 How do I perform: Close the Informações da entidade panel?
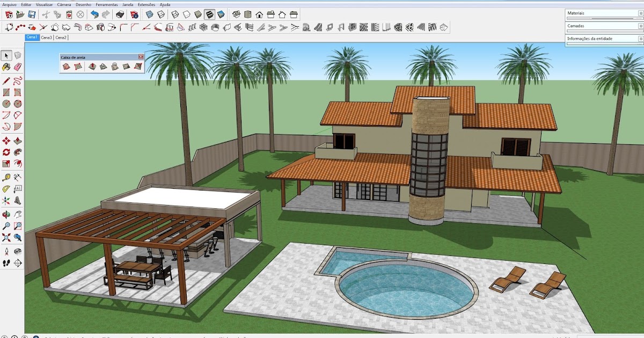(641, 39)
